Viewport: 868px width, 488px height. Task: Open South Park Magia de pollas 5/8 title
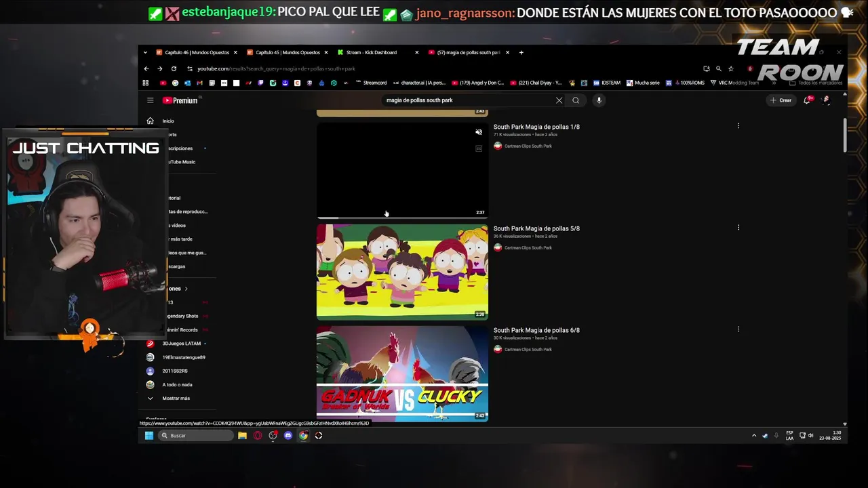pyautogui.click(x=536, y=228)
